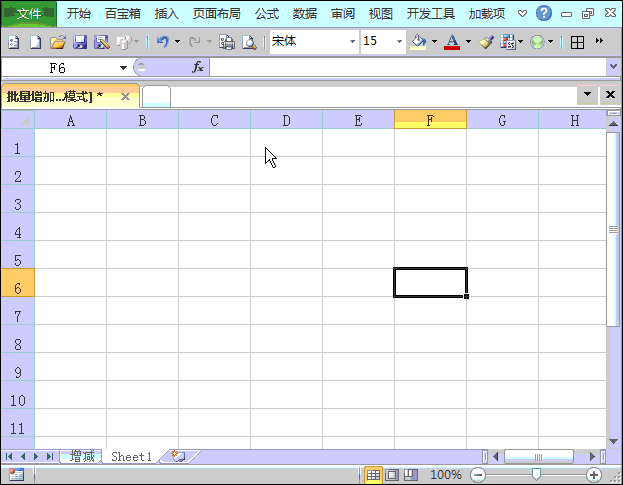
Task: Click the New blank workbook icon
Action: pos(35,42)
